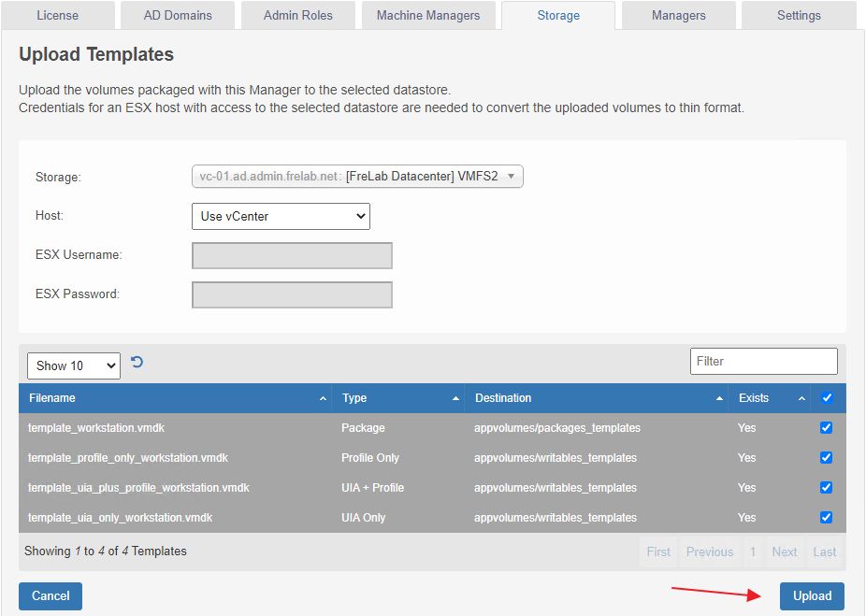Uncheck template_uia_only_workstation.vmdk checkbox
The width and height of the screenshot is (866, 616).
click(x=826, y=518)
